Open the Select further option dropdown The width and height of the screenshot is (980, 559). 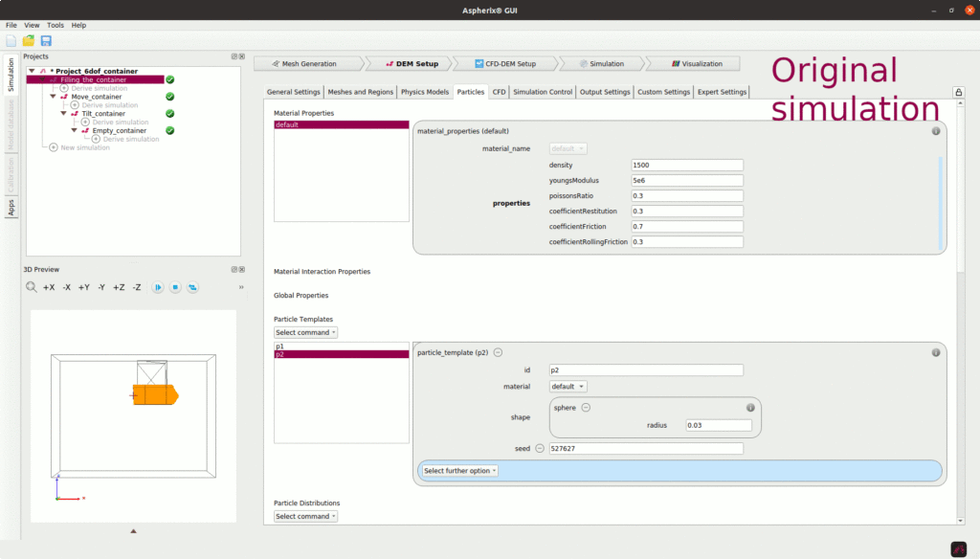(460, 471)
